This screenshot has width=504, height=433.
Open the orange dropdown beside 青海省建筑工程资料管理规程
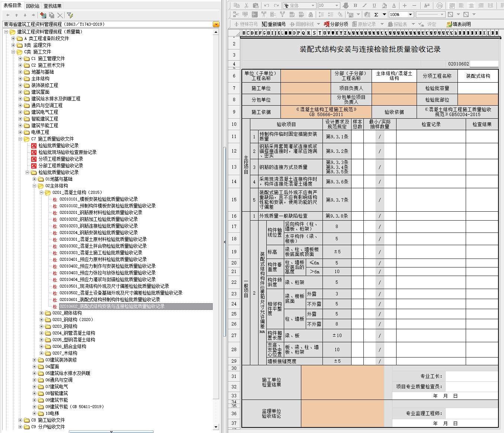click(216, 24)
